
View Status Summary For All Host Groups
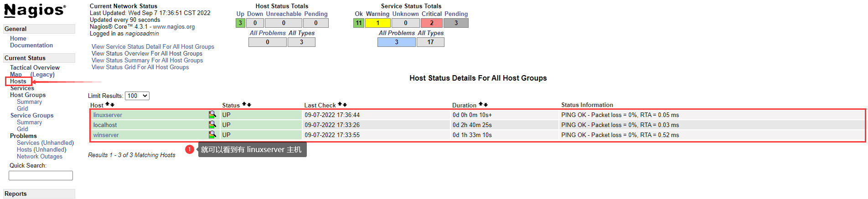[x=147, y=60]
